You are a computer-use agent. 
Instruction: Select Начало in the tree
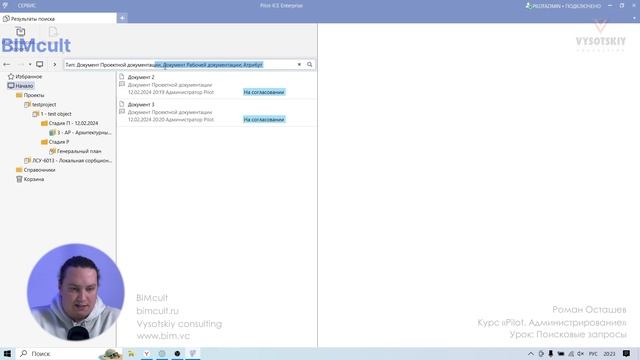point(24,86)
